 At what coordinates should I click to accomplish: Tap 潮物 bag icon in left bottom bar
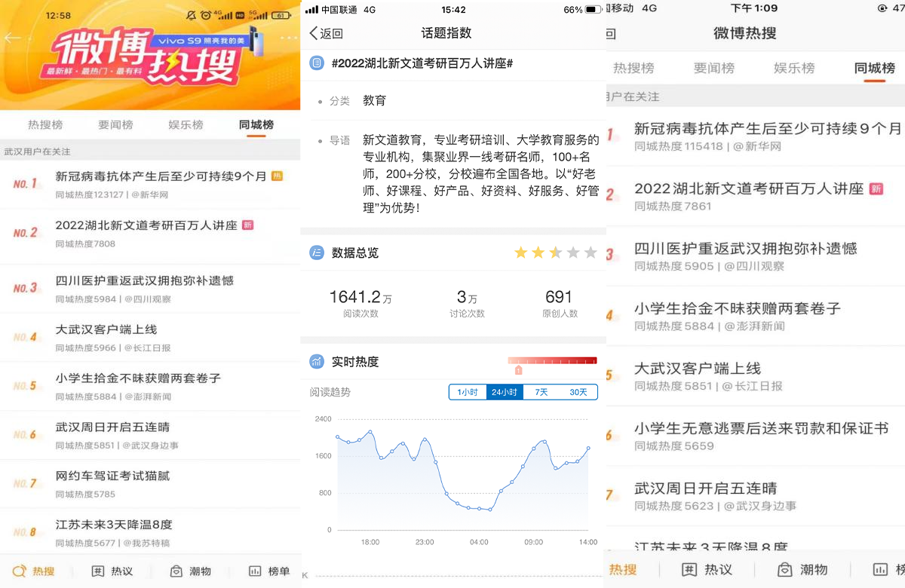[x=176, y=571]
